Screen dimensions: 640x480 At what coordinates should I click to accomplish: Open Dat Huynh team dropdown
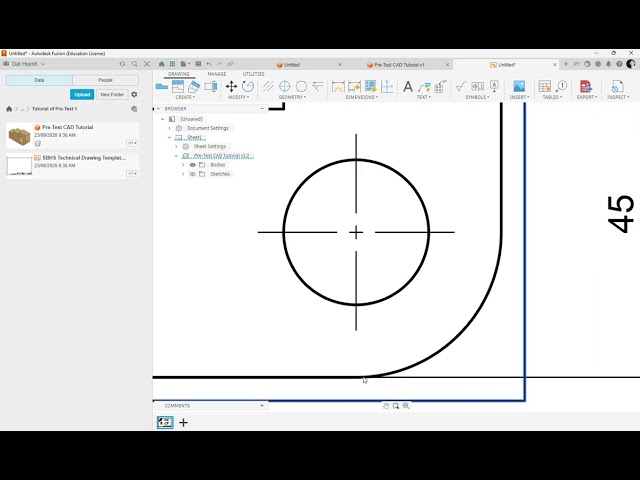coord(24,64)
